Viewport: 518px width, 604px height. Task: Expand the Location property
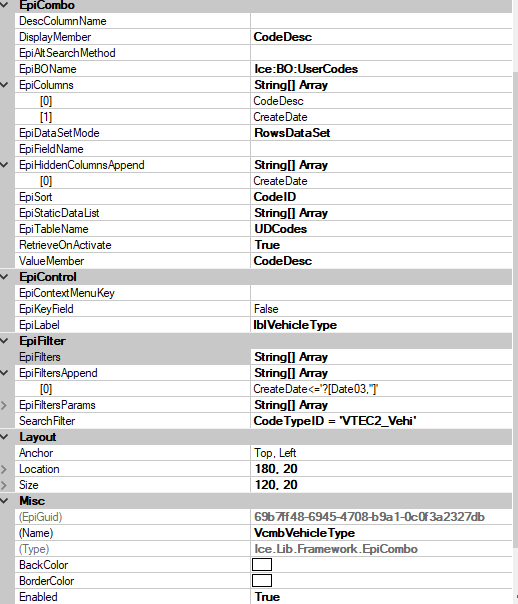click(x=4, y=469)
